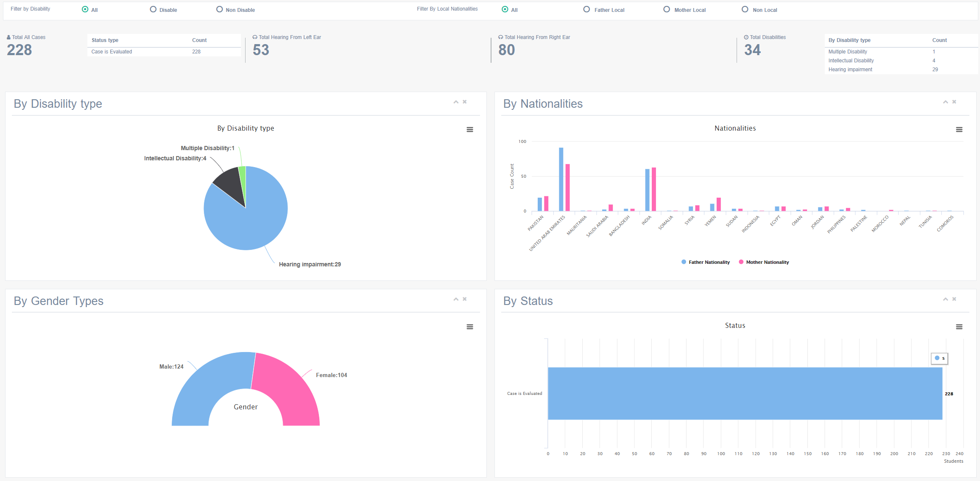Click the Case is Evaluated bar
Screen dimensions: 980x481
[x=745, y=394]
